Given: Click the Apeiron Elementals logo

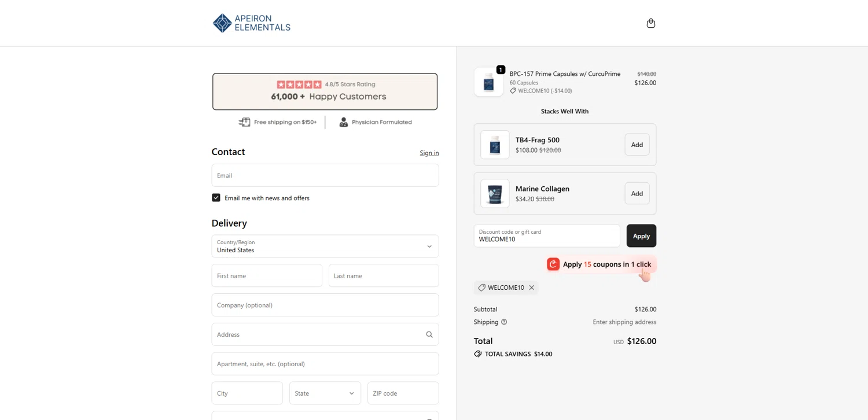Looking at the screenshot, I should [x=252, y=23].
